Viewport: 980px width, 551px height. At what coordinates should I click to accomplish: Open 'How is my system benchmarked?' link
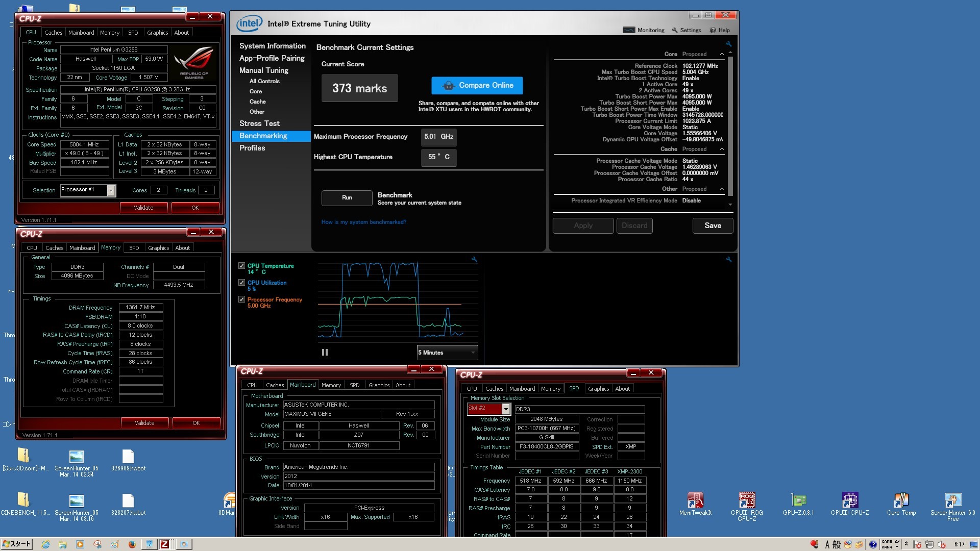click(363, 222)
